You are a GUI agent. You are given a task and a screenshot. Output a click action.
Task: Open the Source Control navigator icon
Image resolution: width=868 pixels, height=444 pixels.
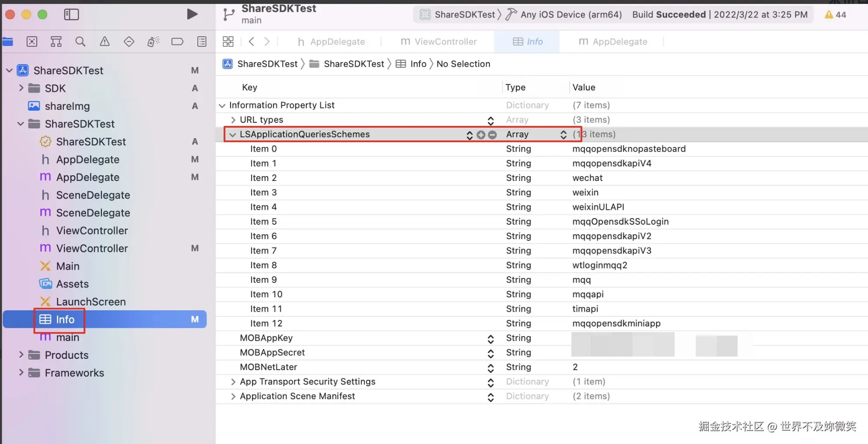point(32,42)
